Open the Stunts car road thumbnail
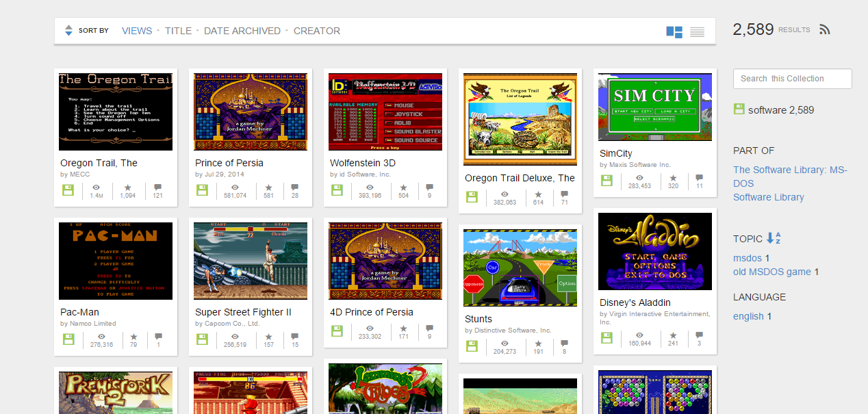The height and width of the screenshot is (414, 868). click(520, 268)
